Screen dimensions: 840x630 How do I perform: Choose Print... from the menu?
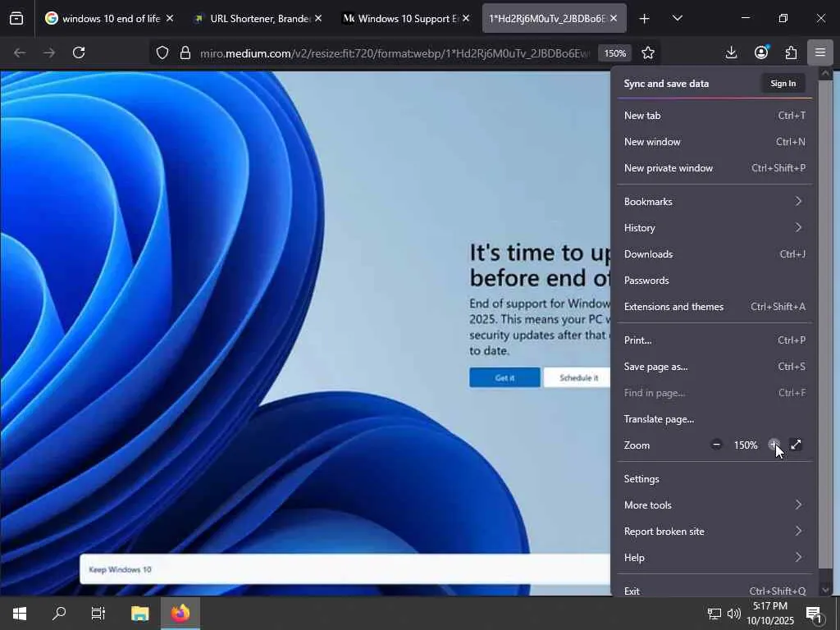[x=714, y=340]
